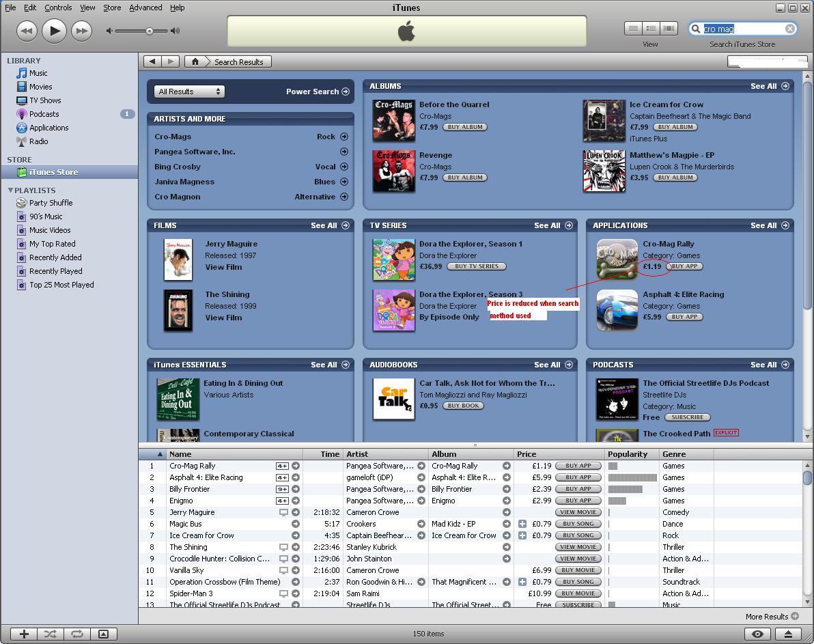This screenshot has height=644, width=814.
Task: Open Radio in the library
Action: point(38,141)
